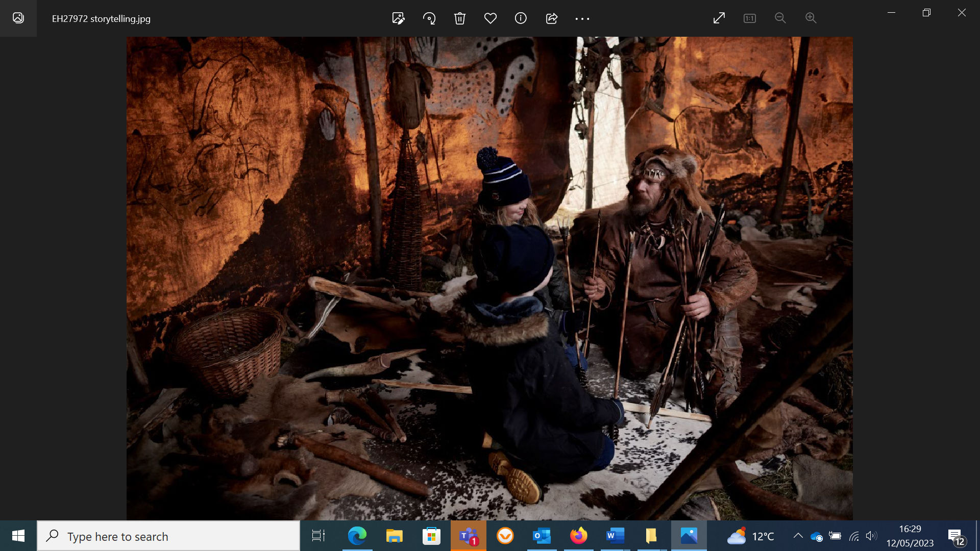980x551 pixels.
Task: Click the storytelling photo image
Action: coord(489,278)
